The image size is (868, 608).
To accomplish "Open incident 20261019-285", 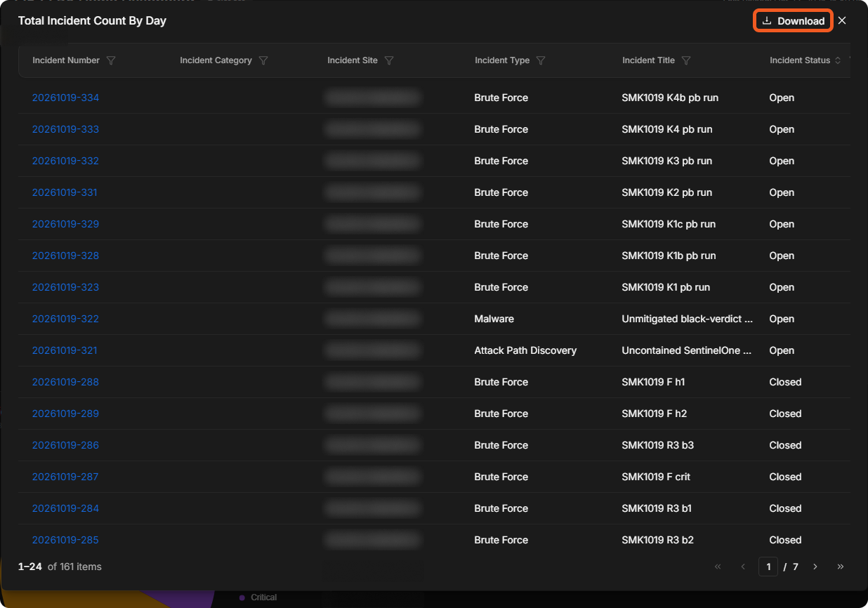I will pos(65,540).
